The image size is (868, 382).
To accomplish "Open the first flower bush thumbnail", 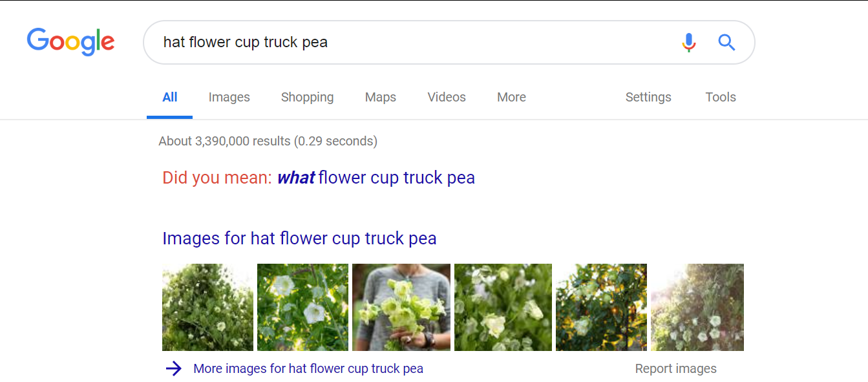I will (207, 307).
